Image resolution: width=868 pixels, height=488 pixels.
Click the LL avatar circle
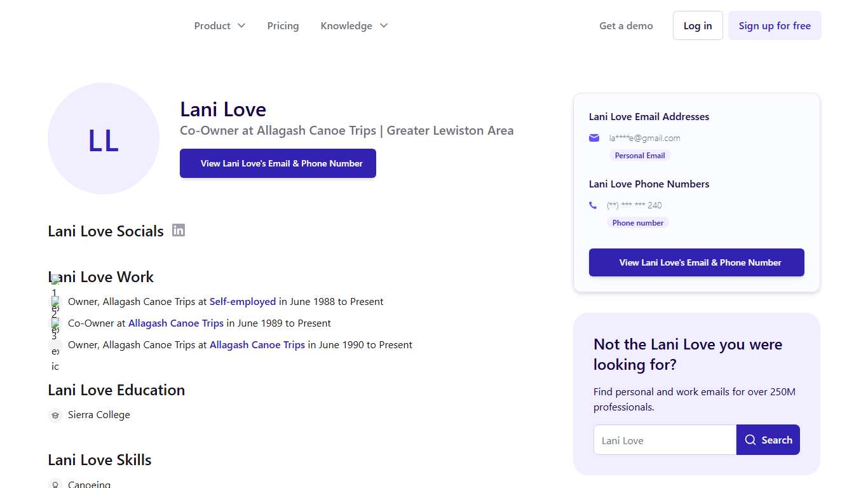[x=104, y=139]
